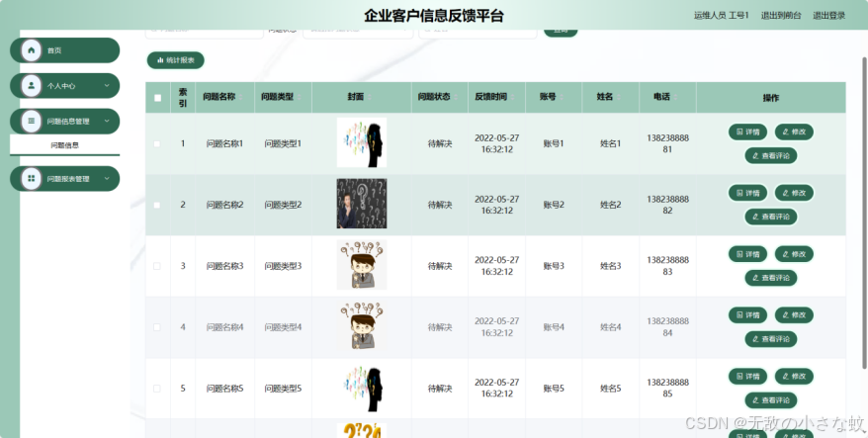The image size is (868, 438).
Task: Click 运维人员 工号1 user label
Action: (x=722, y=16)
